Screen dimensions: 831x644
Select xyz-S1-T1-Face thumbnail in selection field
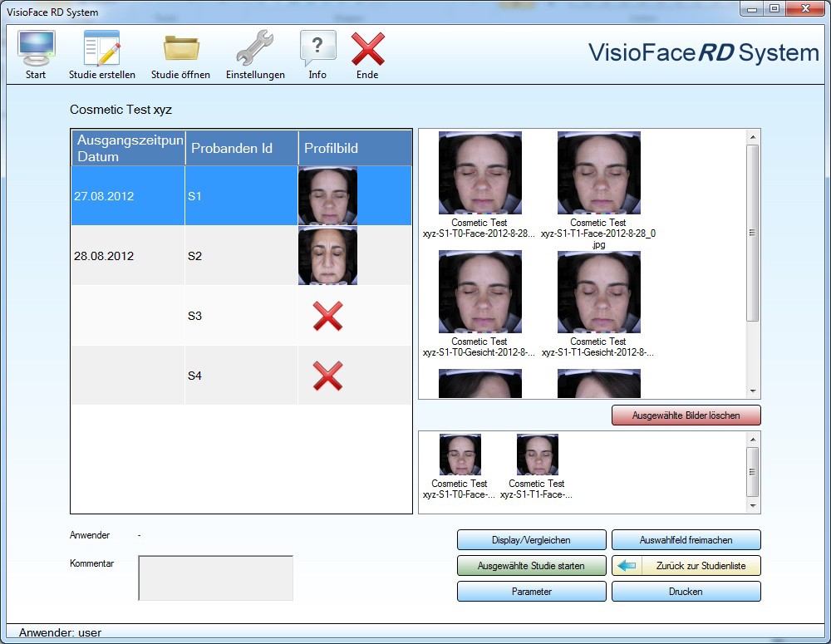click(538, 455)
